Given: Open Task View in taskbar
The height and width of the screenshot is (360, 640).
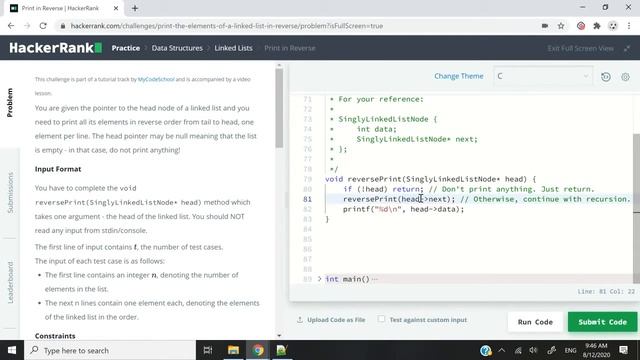Looking at the screenshot, I should pos(208,350).
